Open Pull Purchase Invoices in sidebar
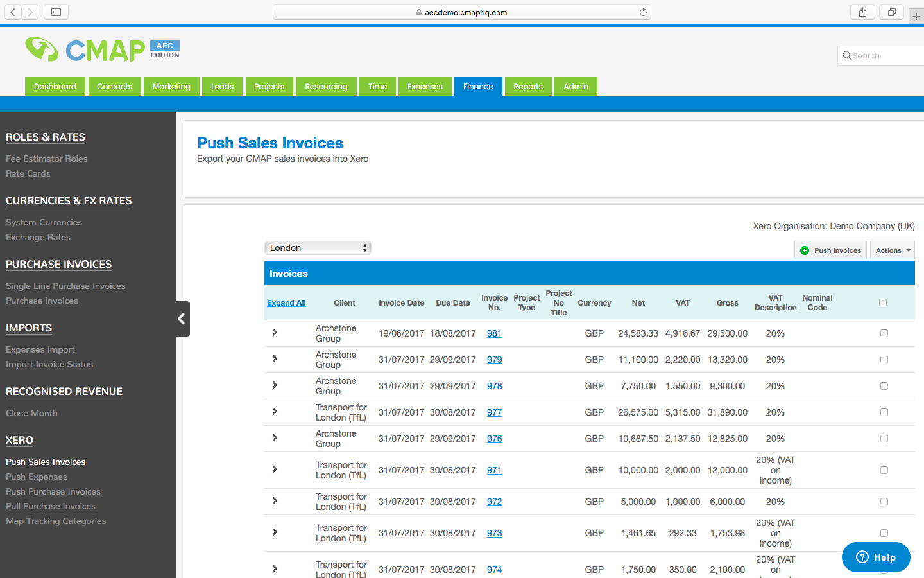The width and height of the screenshot is (924, 578). tap(51, 506)
